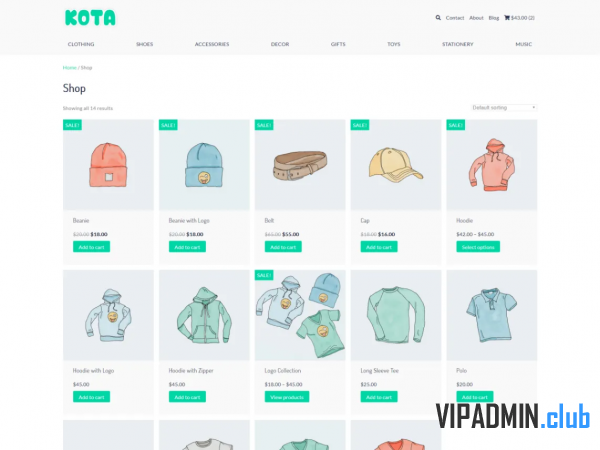600x450 pixels.
Task: Open the shopping cart icon
Action: point(507,18)
